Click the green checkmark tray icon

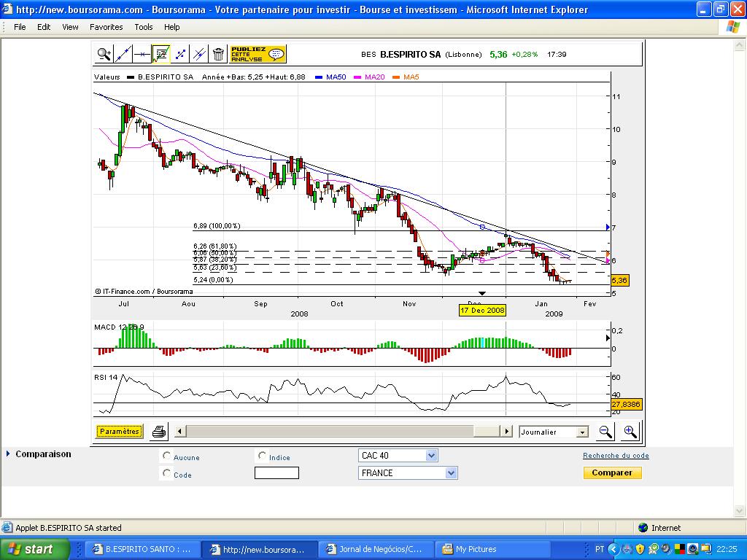[x=653, y=550]
